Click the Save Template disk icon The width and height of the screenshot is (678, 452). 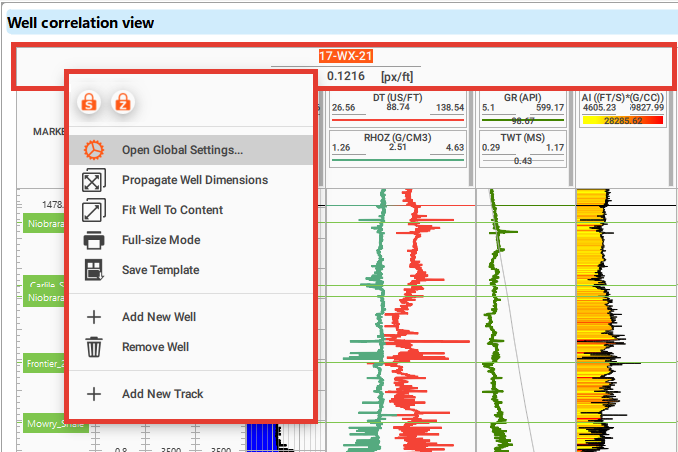[94, 270]
